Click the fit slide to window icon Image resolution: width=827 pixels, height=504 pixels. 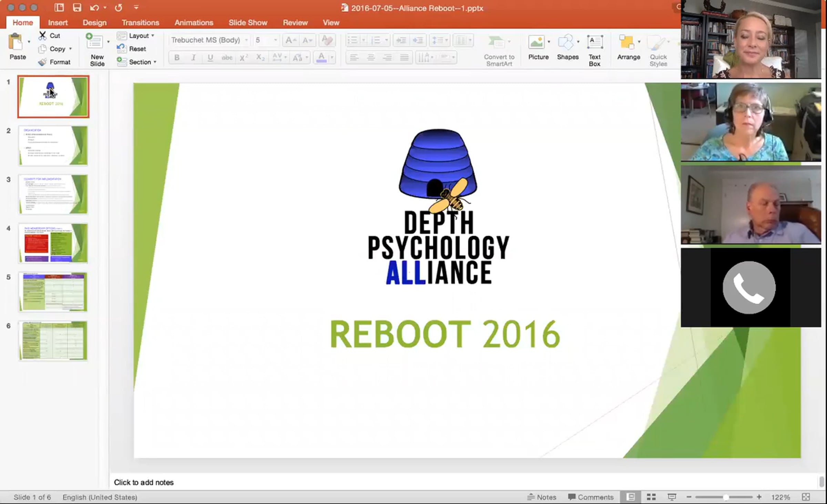point(806,497)
